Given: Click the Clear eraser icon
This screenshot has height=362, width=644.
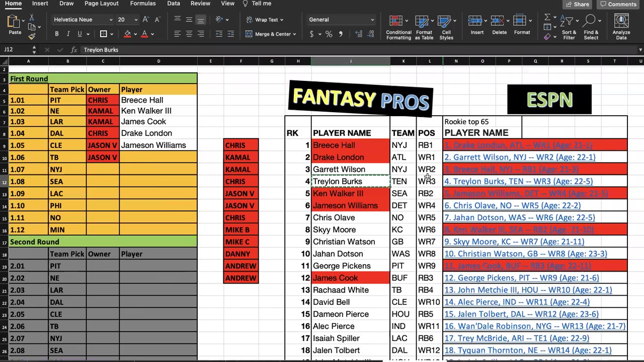Looking at the screenshot, I should pos(547,36).
